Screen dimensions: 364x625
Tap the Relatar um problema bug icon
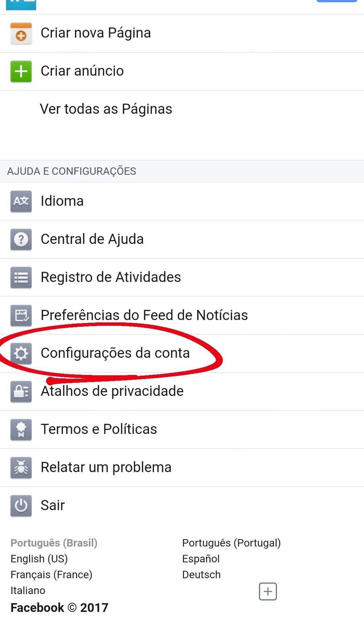click(x=21, y=467)
